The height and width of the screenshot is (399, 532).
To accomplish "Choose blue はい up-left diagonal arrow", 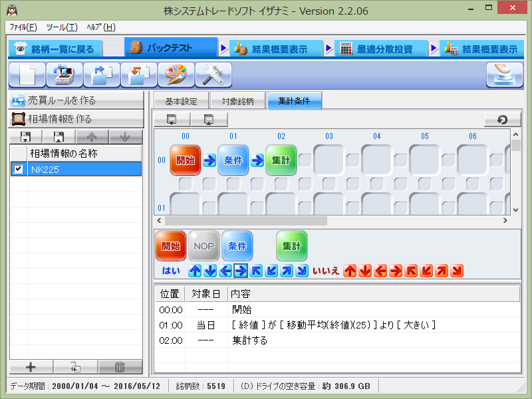I will [256, 271].
